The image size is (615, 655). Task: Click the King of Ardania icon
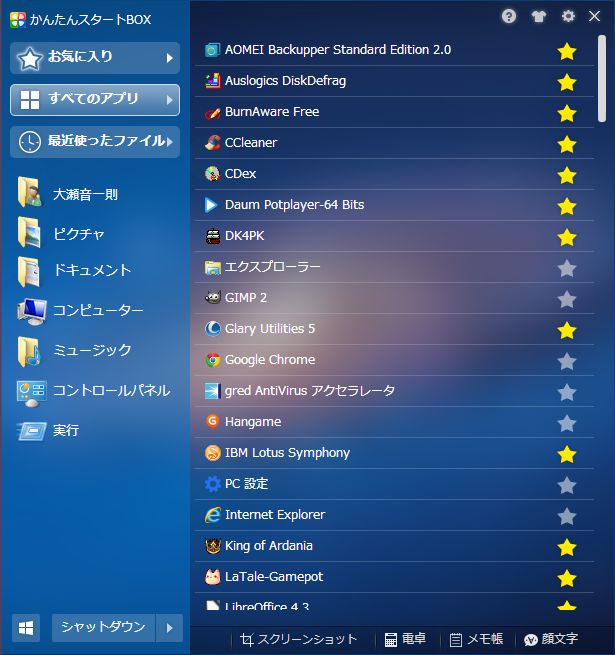(x=212, y=546)
